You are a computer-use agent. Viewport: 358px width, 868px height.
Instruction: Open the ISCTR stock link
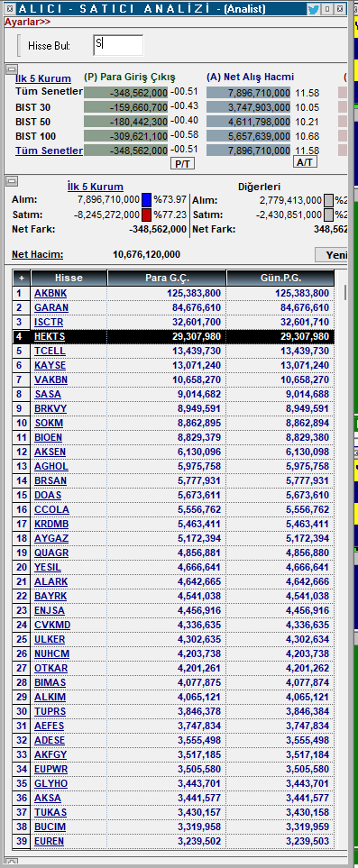coord(49,322)
